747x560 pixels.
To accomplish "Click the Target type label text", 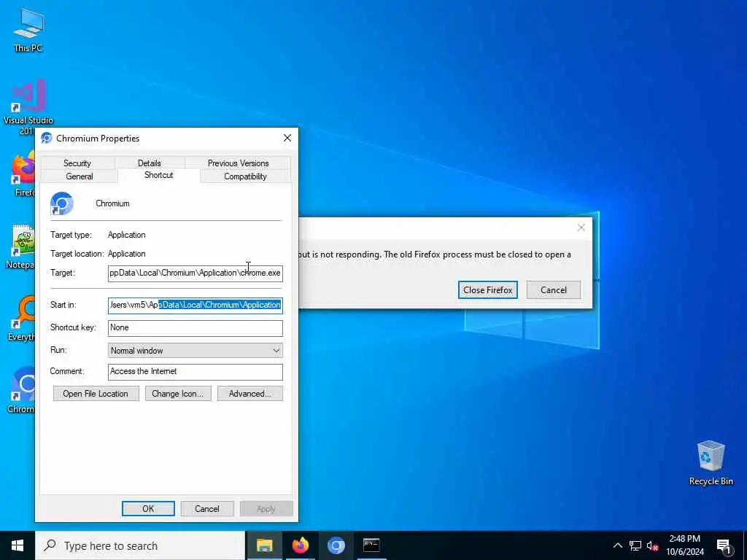I will (71, 235).
